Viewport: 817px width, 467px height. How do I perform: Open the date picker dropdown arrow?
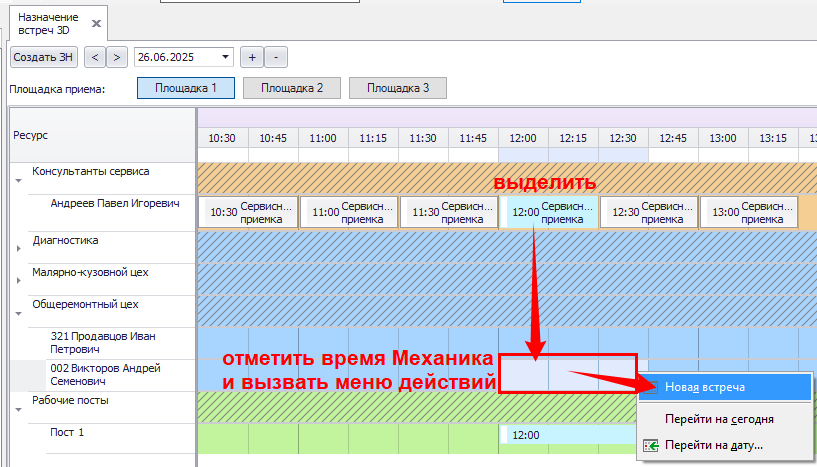(x=225, y=57)
